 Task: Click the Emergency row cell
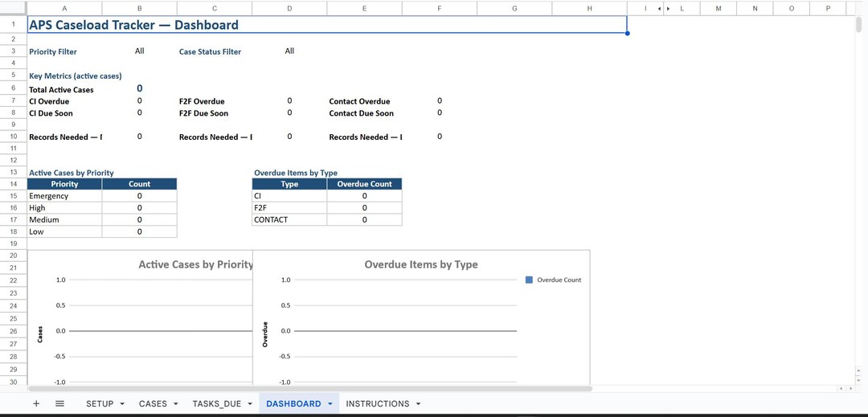[65, 196]
